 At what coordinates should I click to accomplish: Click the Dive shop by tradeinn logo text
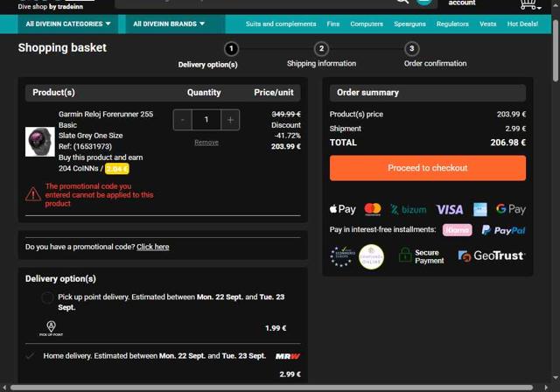(51, 7)
